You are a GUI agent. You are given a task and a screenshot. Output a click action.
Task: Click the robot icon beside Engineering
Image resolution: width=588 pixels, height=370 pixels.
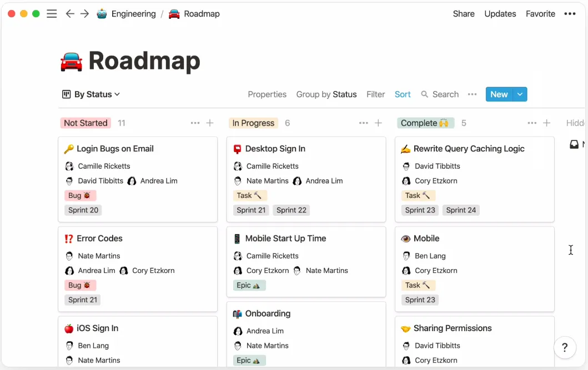tap(102, 14)
